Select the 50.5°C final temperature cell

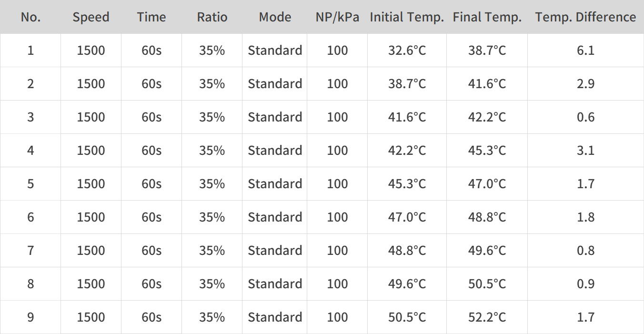pos(487,284)
